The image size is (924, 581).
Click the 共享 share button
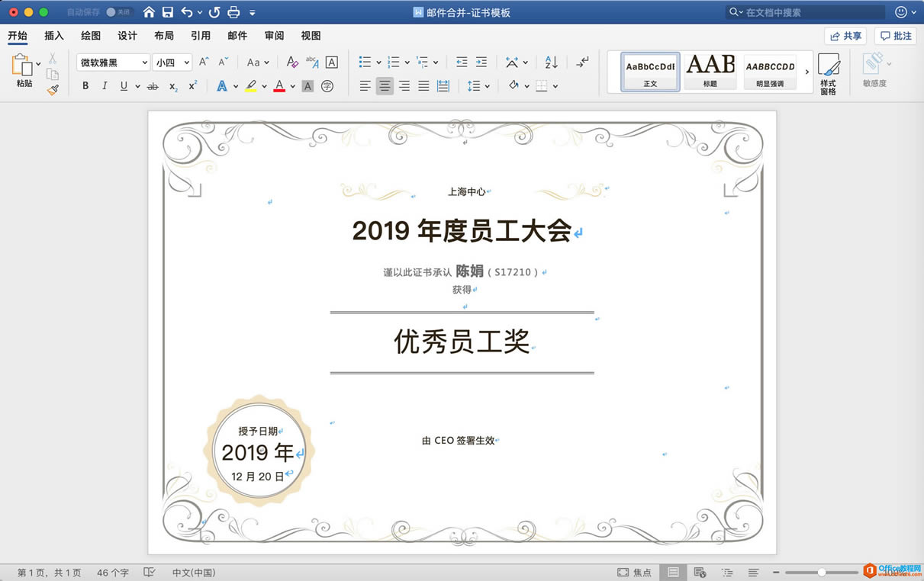[x=844, y=35]
